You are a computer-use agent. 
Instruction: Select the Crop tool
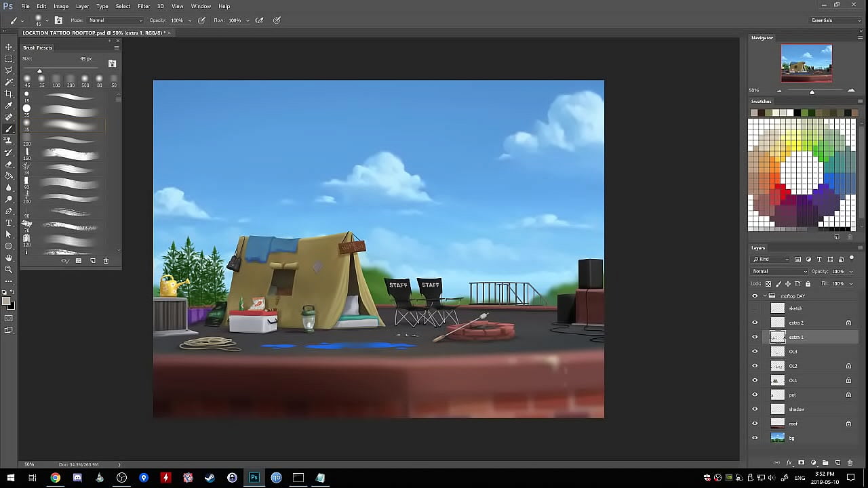(x=9, y=94)
